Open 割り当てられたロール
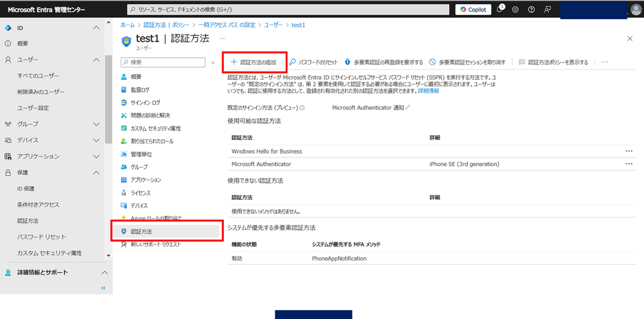Viewport: 644px width, 319px height. 152,141
